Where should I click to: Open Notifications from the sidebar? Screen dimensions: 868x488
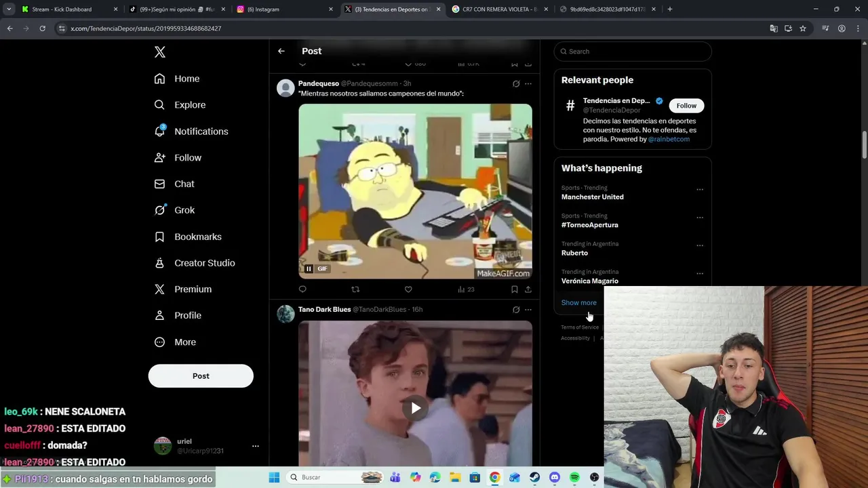pyautogui.click(x=191, y=131)
